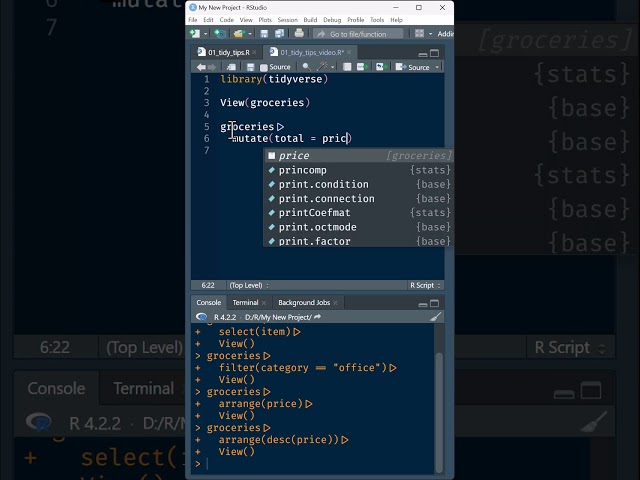This screenshot has width=640, height=480.
Task: Select 'print.condition' autocomplete suggestion
Action: (359, 184)
